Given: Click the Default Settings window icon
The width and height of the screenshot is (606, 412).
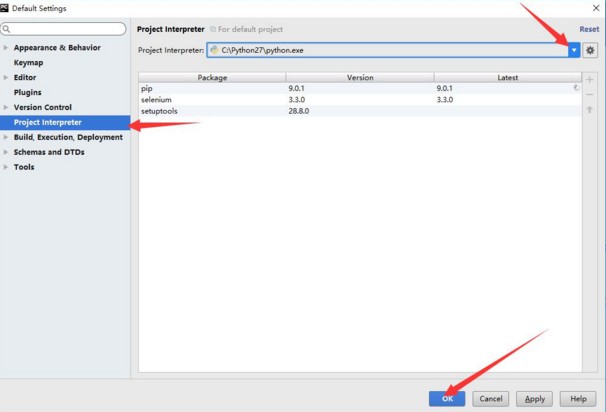Looking at the screenshot, I should point(5,8).
